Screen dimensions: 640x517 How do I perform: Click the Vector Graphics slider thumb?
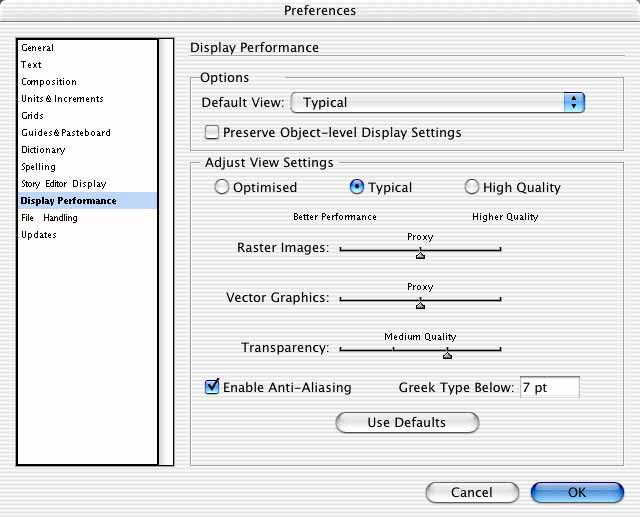tap(420, 304)
